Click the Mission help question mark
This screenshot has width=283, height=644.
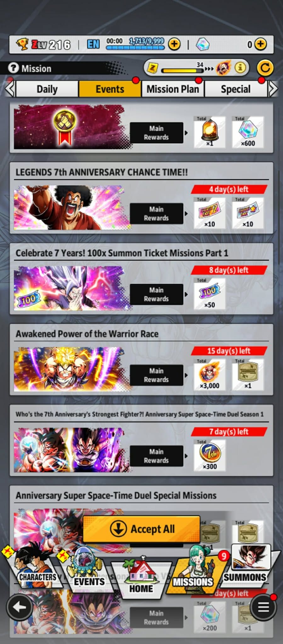pyautogui.click(x=13, y=68)
